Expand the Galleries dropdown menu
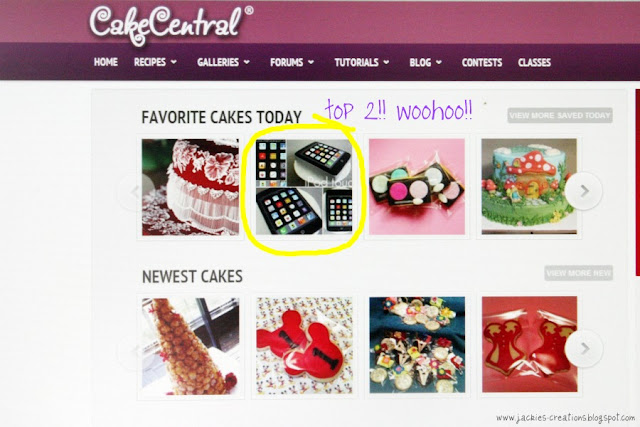This screenshot has width=640, height=427. point(223,62)
